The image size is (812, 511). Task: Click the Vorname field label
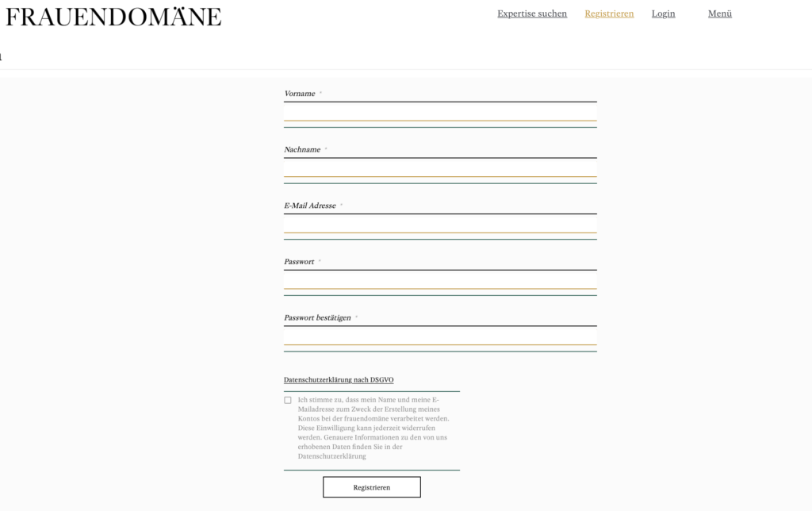click(x=300, y=94)
